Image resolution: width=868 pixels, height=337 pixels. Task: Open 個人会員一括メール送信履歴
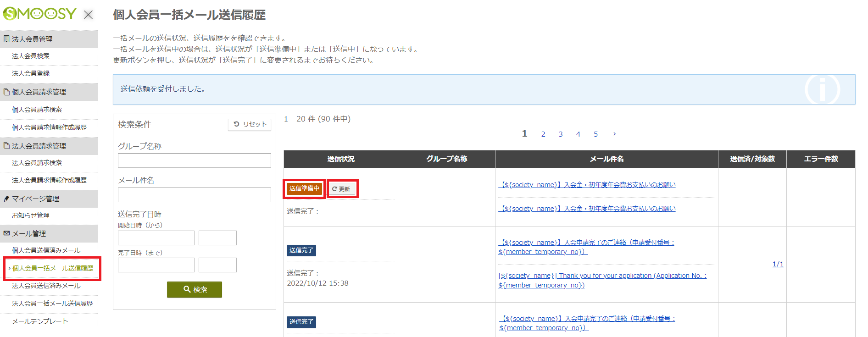pyautogui.click(x=52, y=268)
